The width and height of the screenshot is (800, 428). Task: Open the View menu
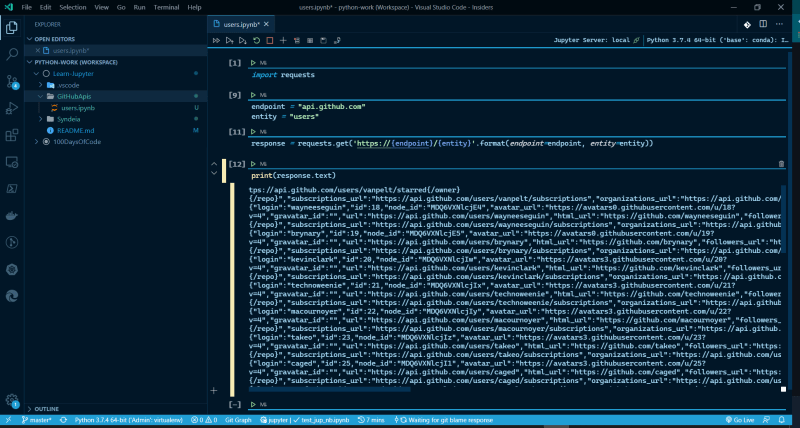(102, 8)
